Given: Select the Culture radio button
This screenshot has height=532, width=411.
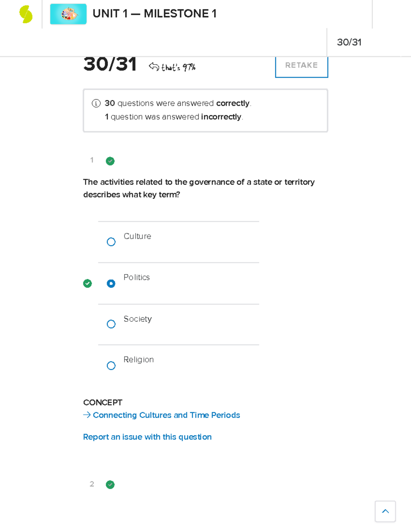Looking at the screenshot, I should (111, 242).
